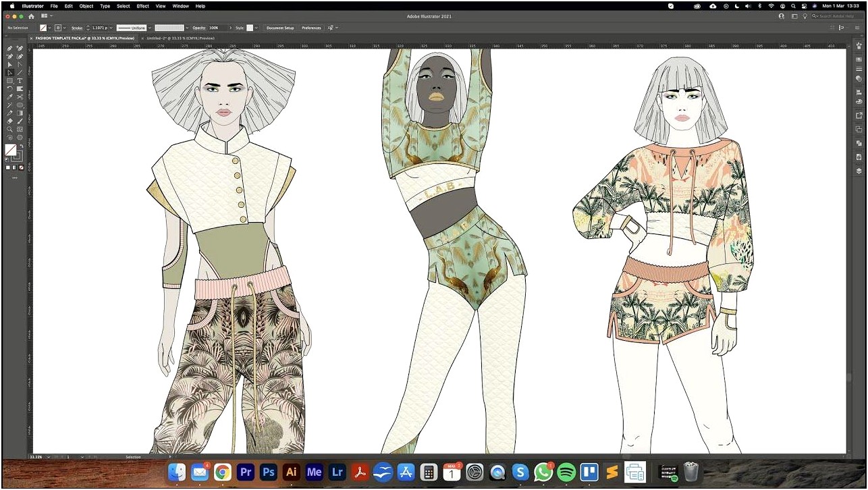Click the Style swatch in control bar
Viewport: 868px width, 490px height.
(250, 28)
